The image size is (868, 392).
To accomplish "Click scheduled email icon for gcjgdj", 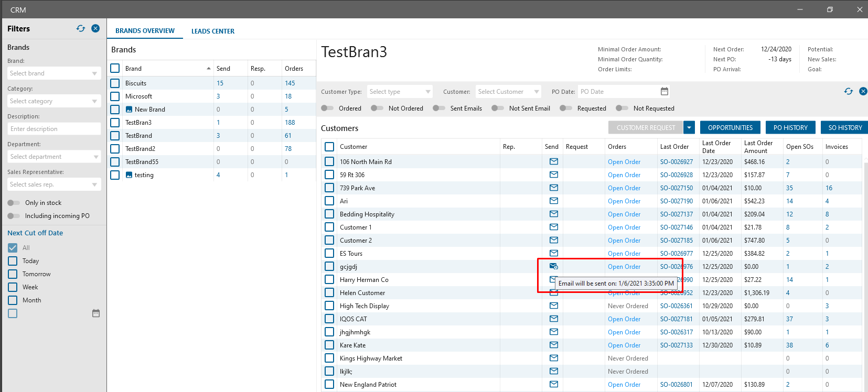I will (x=554, y=266).
